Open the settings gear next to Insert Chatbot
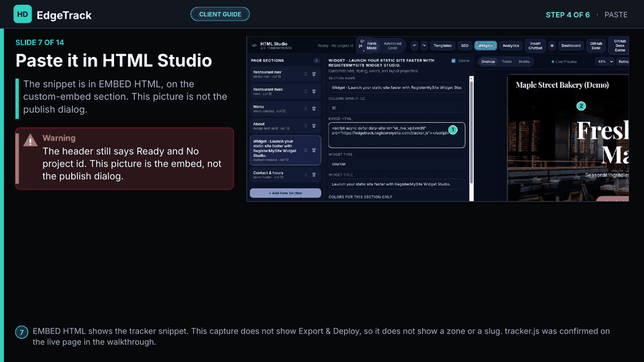 pyautogui.click(x=552, y=46)
